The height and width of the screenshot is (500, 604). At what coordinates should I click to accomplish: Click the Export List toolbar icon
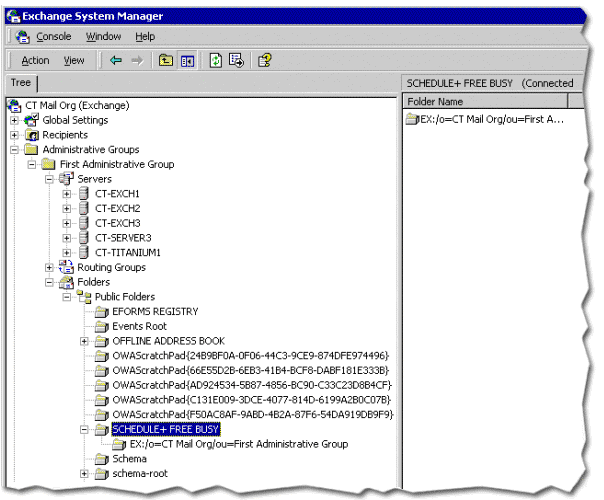(x=237, y=61)
